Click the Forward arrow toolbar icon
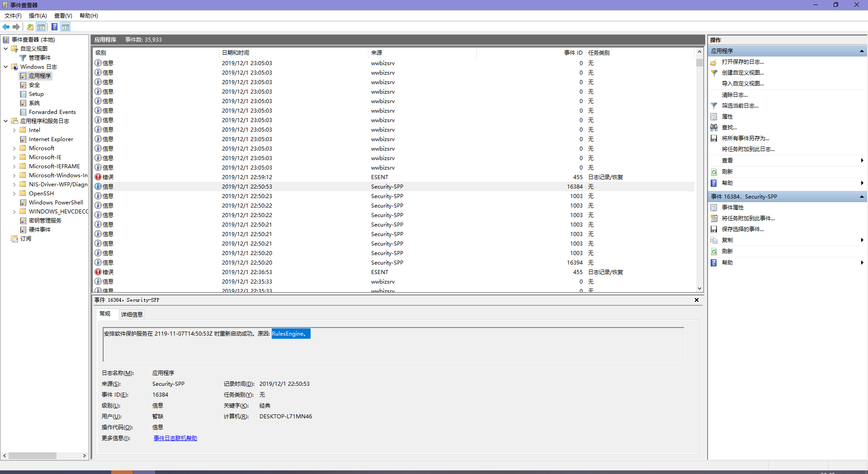Screen dimensions: 868x474 click(x=16, y=27)
